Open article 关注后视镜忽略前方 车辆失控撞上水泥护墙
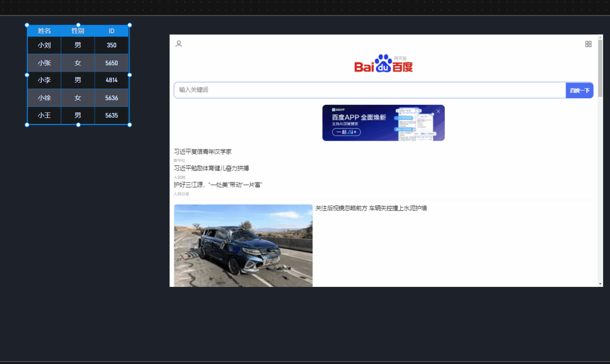 tap(371, 208)
